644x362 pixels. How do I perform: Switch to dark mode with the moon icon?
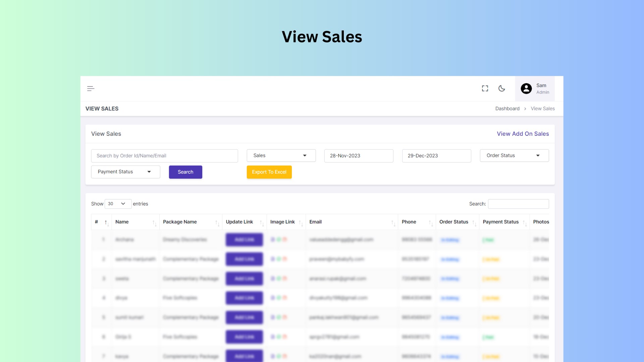coord(502,88)
